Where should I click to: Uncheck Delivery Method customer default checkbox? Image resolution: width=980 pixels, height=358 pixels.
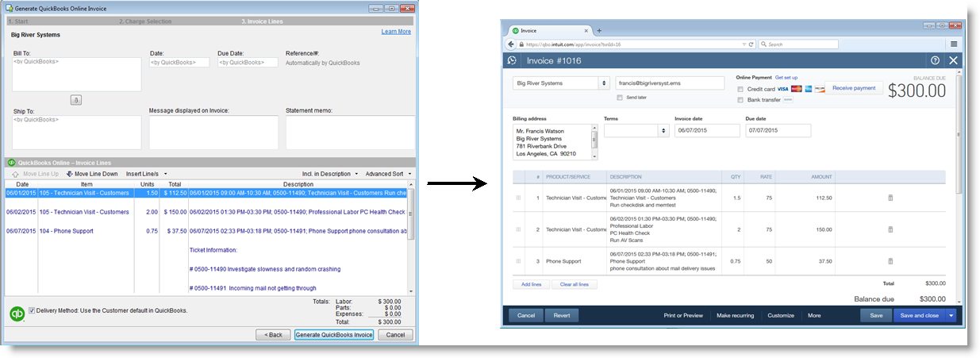[32, 310]
